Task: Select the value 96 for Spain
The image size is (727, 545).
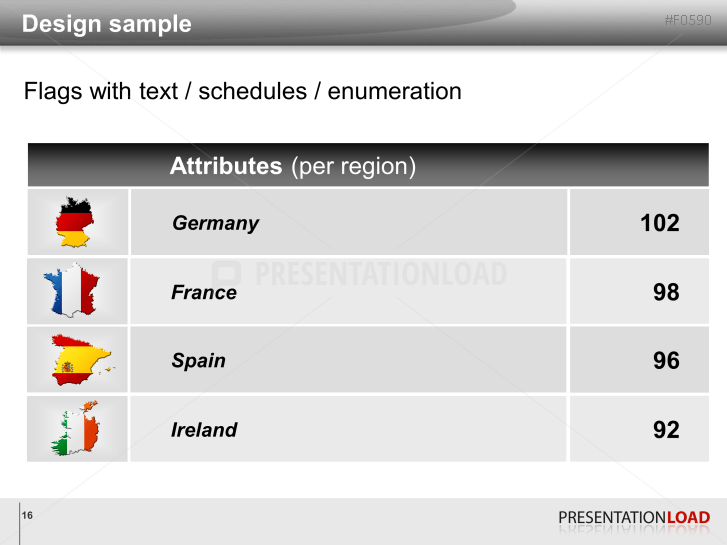Action: 666,361
